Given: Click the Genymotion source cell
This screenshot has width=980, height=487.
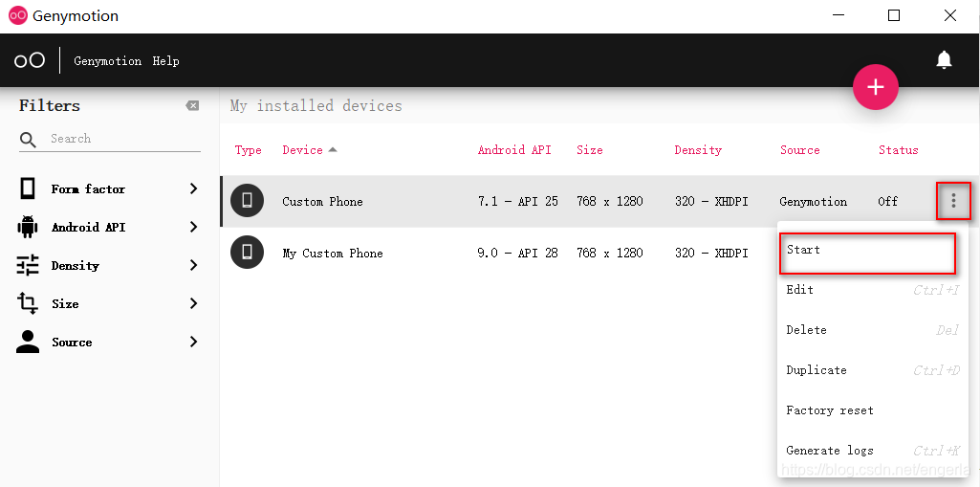Looking at the screenshot, I should click(x=813, y=201).
